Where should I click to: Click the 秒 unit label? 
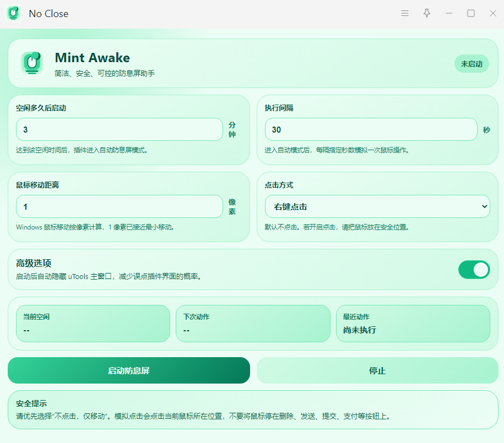(x=486, y=130)
